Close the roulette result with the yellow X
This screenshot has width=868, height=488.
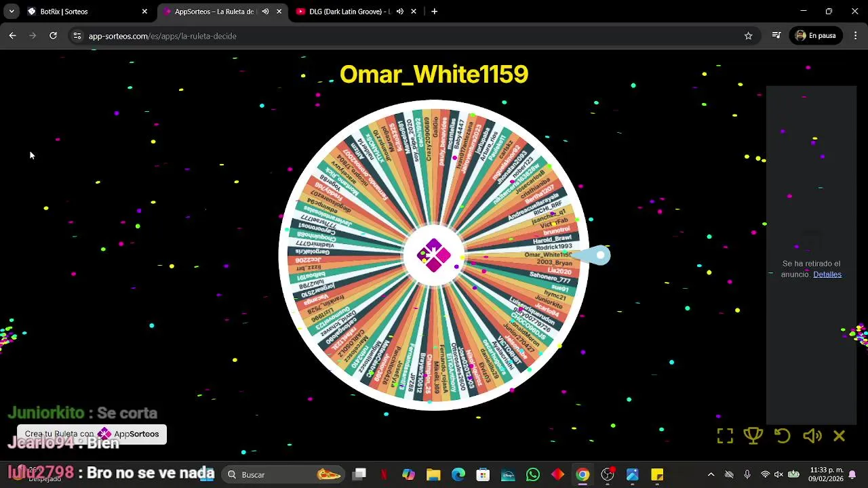(840, 436)
